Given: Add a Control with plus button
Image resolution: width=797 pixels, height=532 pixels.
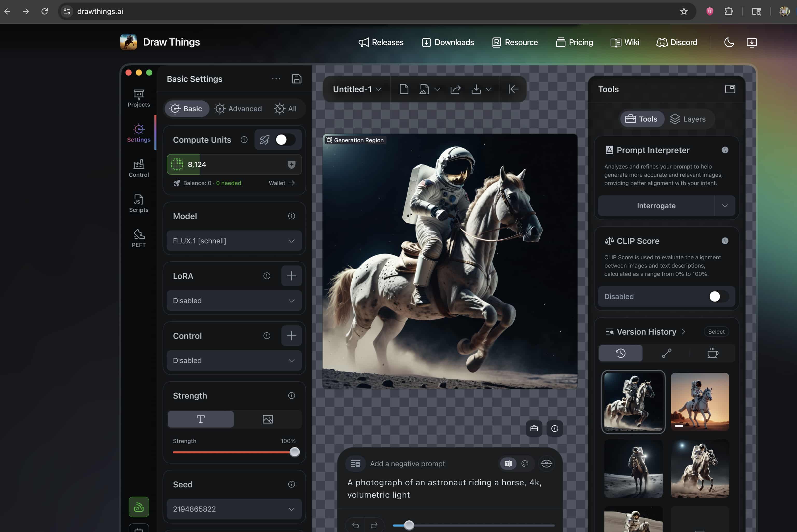Looking at the screenshot, I should (x=291, y=336).
